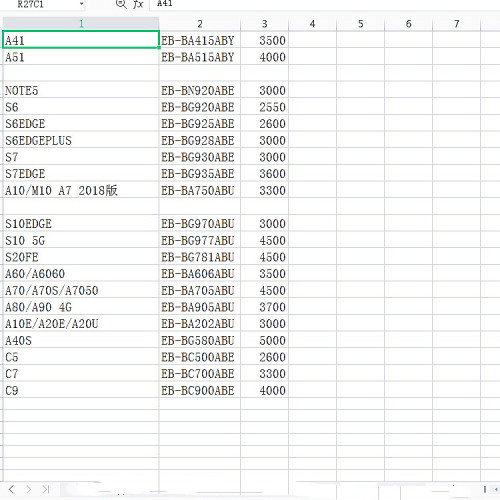The image size is (500, 500).
Task: Select column 2 header
Action: 200,24
